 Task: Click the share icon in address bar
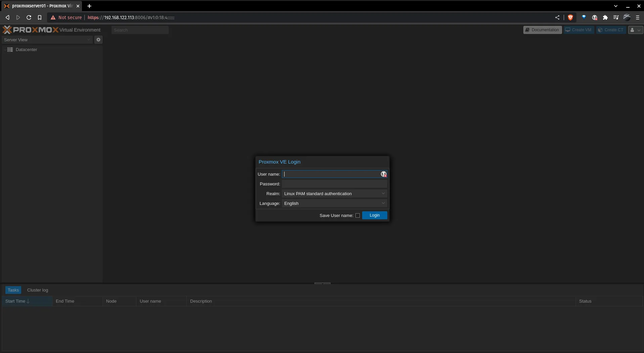tap(557, 17)
